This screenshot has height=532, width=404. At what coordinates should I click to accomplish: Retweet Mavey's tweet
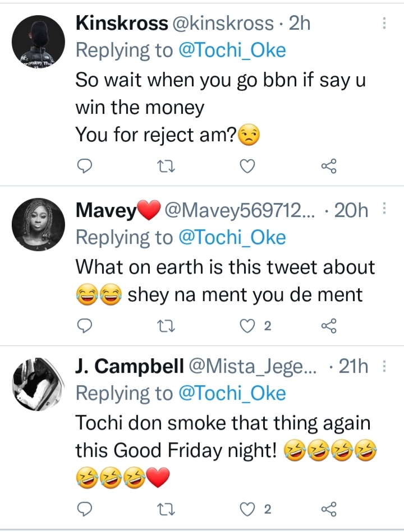point(165,326)
